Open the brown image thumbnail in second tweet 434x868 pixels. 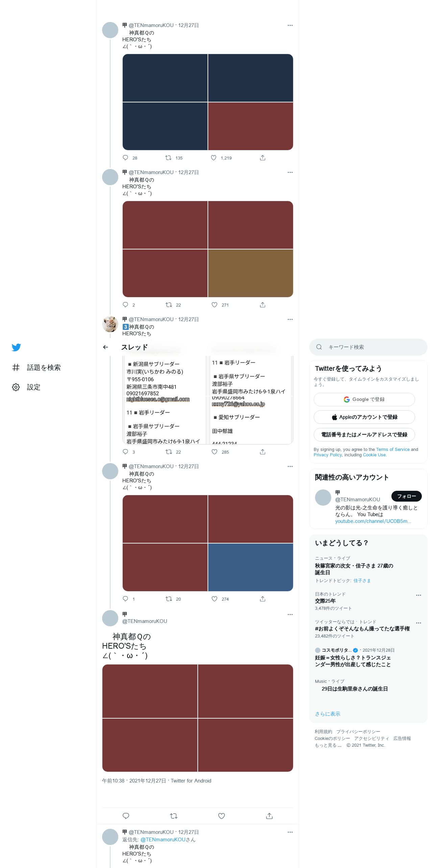[250, 273]
